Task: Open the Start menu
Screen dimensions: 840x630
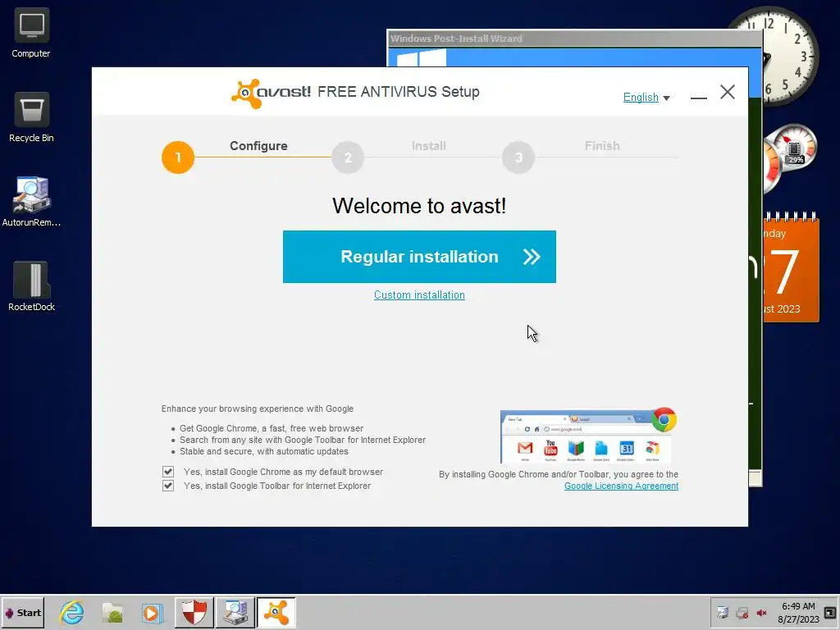Action: (x=22, y=613)
